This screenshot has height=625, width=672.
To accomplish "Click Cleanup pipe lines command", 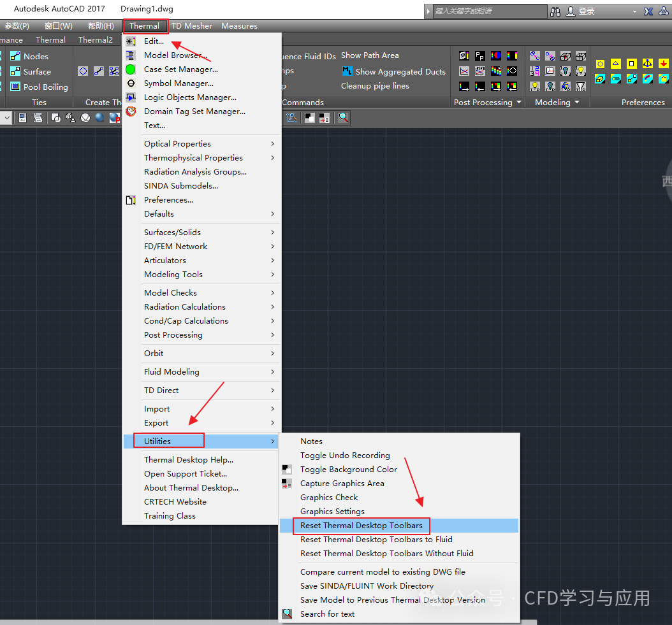I will coord(375,86).
